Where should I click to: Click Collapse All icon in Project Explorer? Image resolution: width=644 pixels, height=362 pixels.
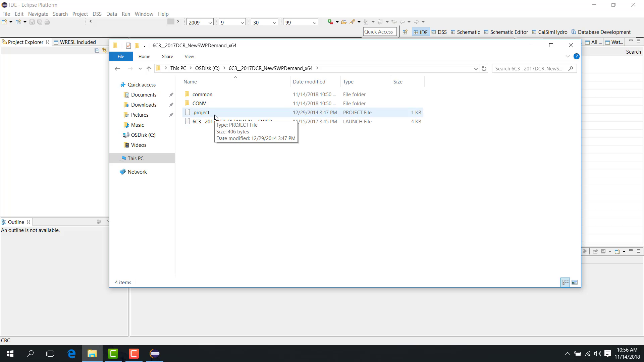(x=97, y=51)
